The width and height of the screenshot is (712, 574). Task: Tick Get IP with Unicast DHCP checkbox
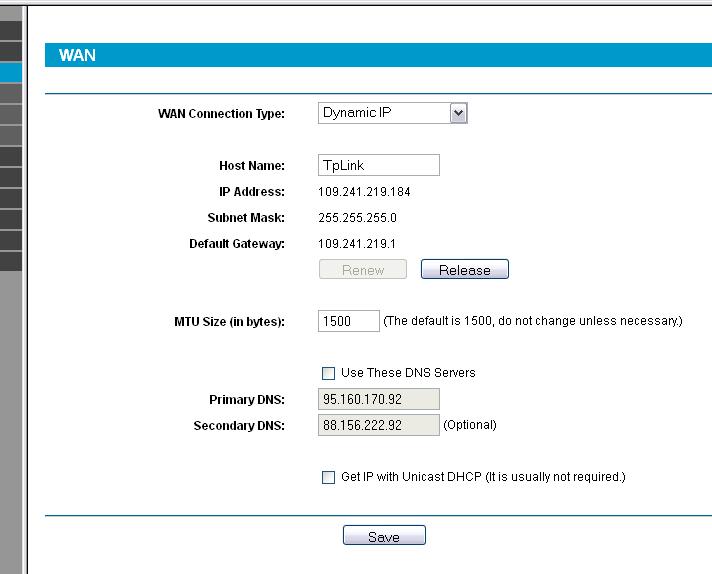(328, 478)
